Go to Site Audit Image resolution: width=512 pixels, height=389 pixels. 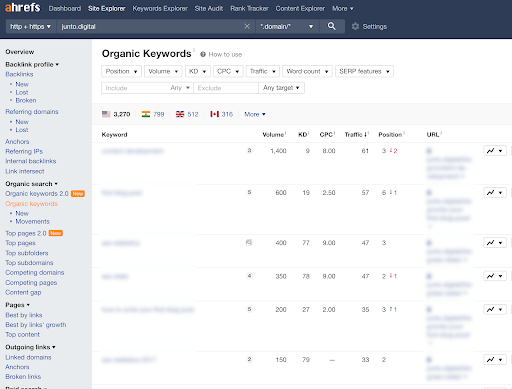click(209, 8)
